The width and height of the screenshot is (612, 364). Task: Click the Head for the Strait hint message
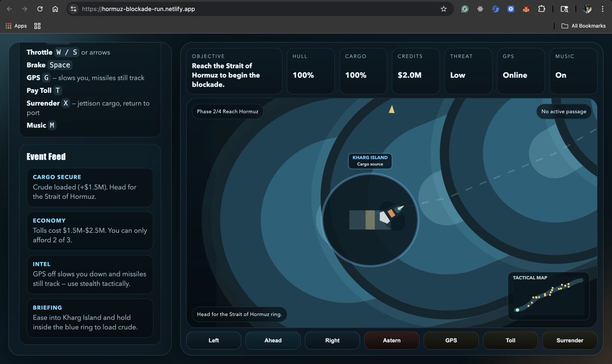coord(239,315)
